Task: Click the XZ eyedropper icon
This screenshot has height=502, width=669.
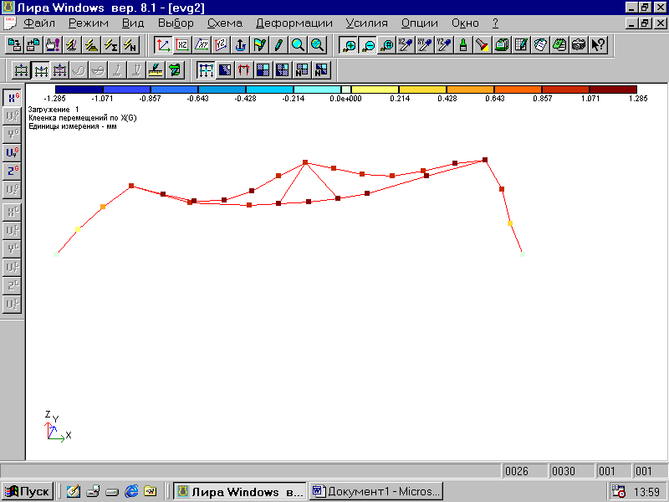Action: click(405, 45)
